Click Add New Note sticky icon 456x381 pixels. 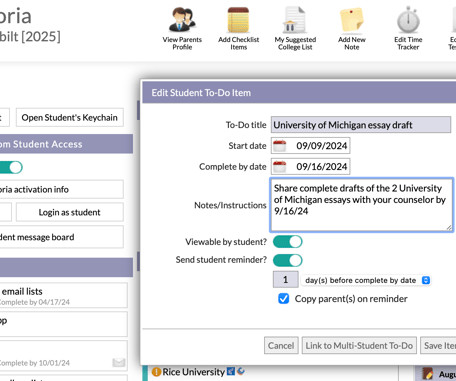pos(351,21)
